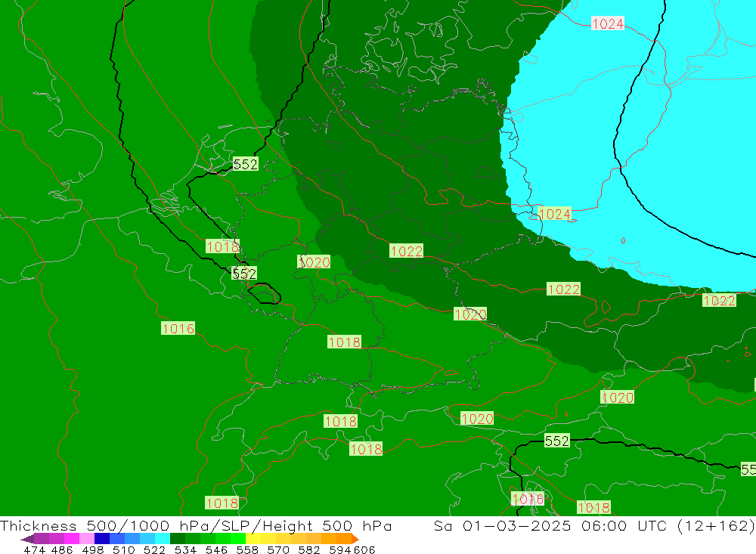The width and height of the screenshot is (756, 554).
Task: Click the 552 height label over the Netherlands coast
Action: coord(246,164)
